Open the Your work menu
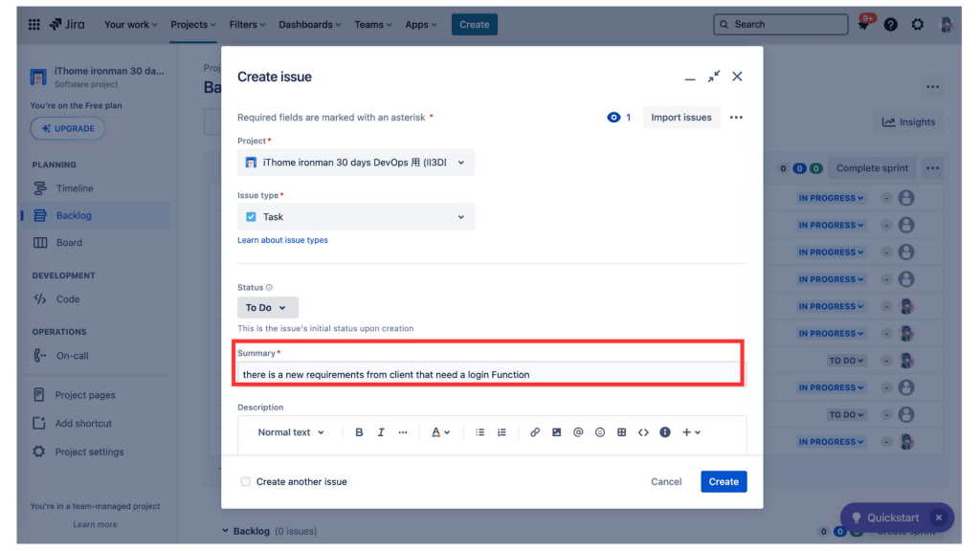 (130, 24)
